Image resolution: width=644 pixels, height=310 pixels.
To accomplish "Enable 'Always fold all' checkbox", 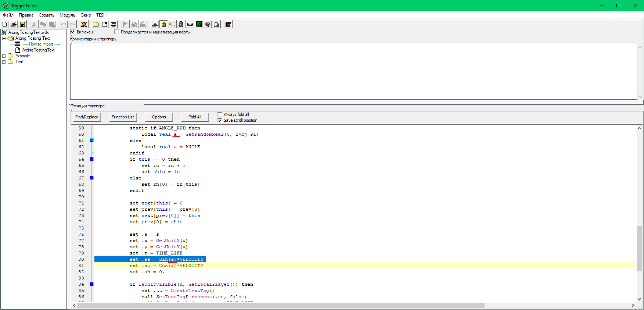I will [220, 114].
